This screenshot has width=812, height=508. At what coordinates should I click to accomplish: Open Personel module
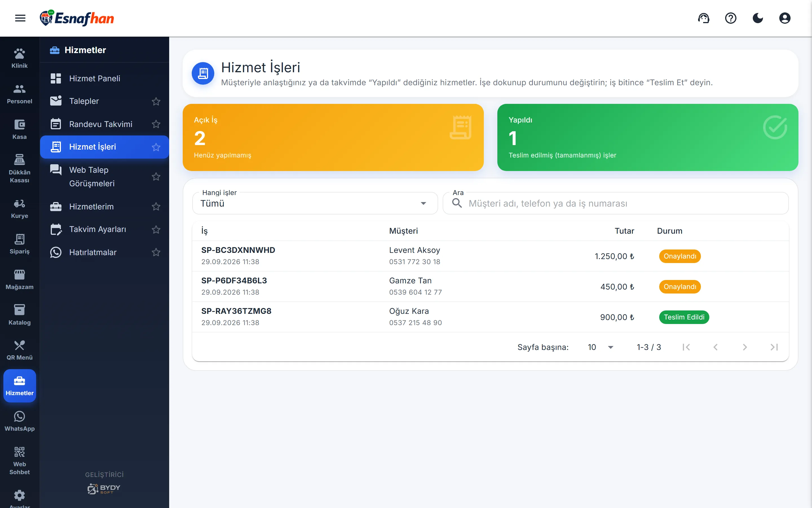pos(19,94)
